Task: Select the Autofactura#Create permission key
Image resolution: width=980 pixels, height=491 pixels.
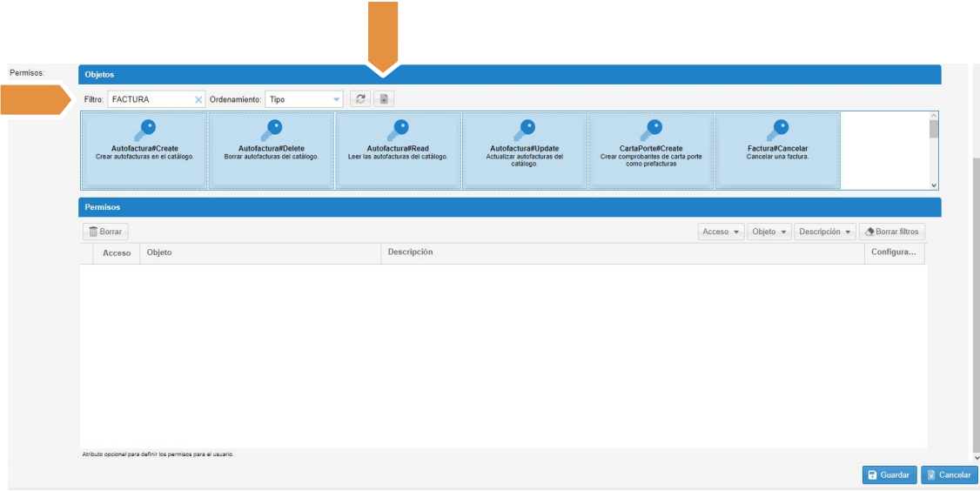Action: click(144, 150)
